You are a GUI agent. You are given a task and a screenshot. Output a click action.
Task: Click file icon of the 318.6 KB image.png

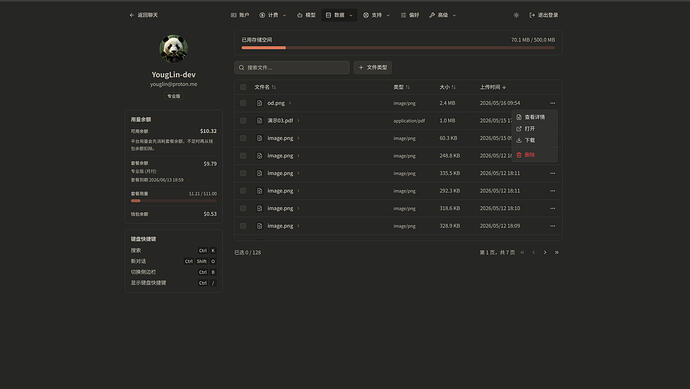[x=259, y=208]
